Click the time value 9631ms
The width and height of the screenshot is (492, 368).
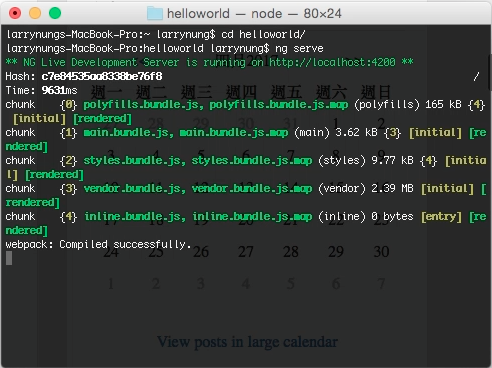59,90
